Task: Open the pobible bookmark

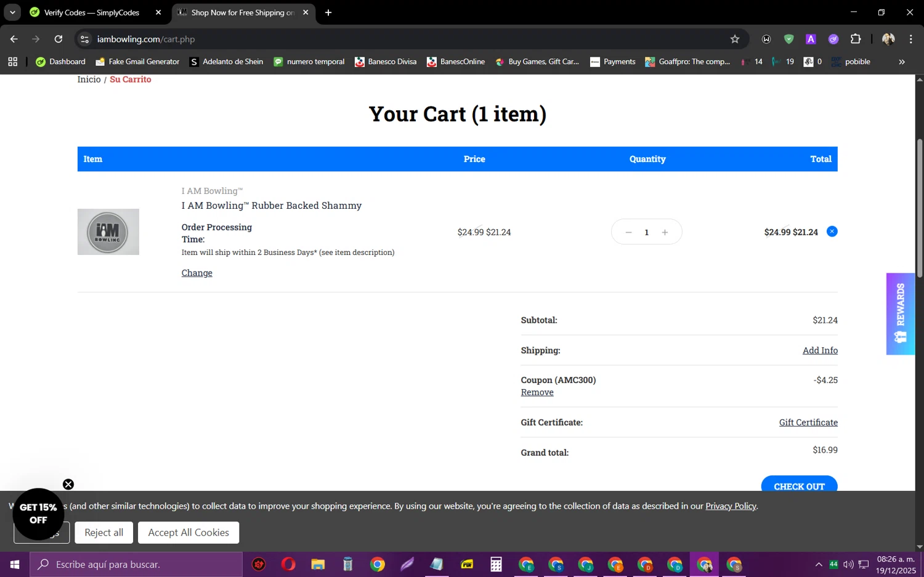Action: click(851, 62)
